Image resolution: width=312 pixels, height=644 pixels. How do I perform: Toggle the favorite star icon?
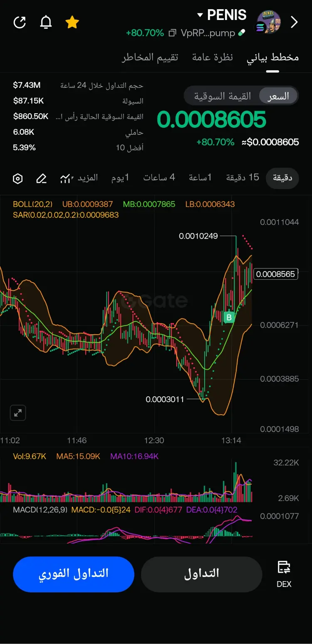72,22
